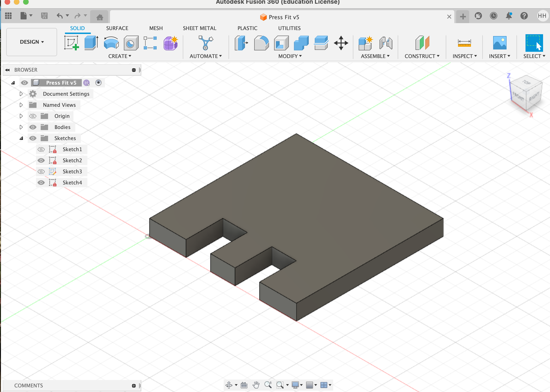This screenshot has height=392, width=550.
Task: Show the hidden Sketch1 sketch
Action: pyautogui.click(x=41, y=149)
